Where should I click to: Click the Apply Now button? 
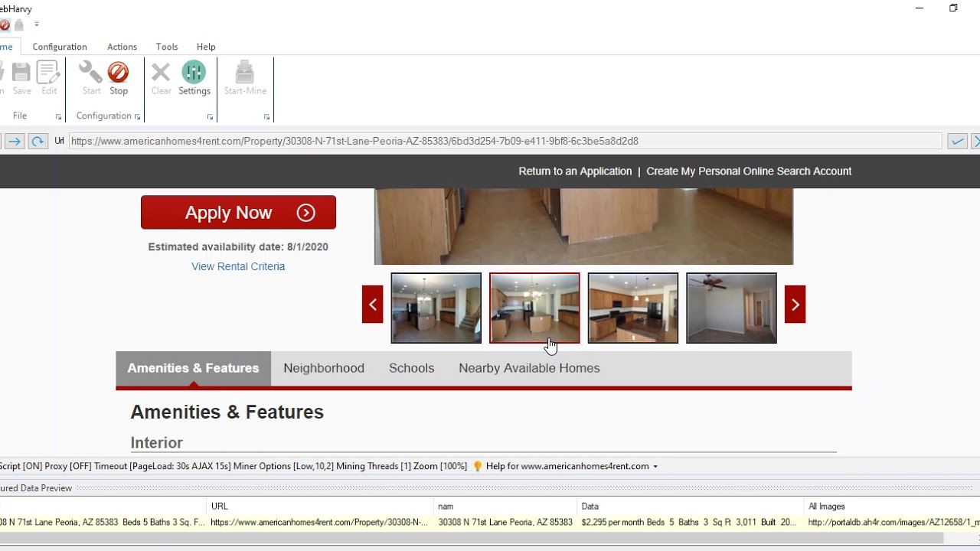(238, 212)
